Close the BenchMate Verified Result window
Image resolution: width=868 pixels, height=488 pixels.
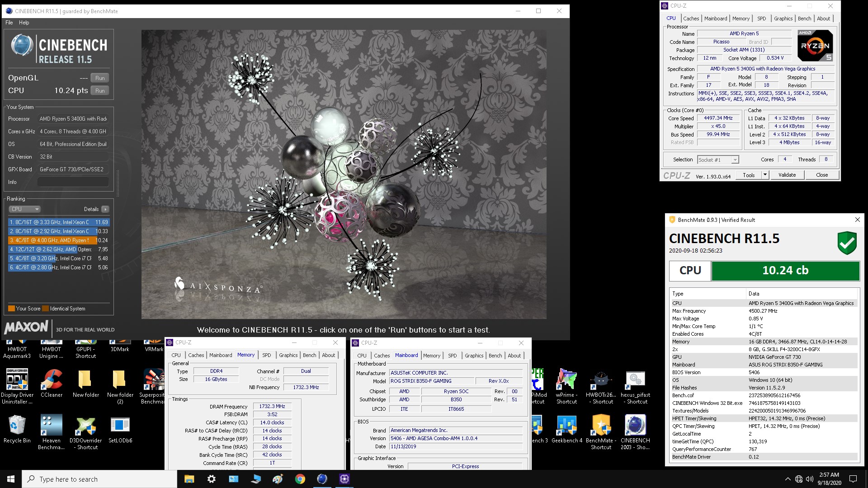[857, 220]
